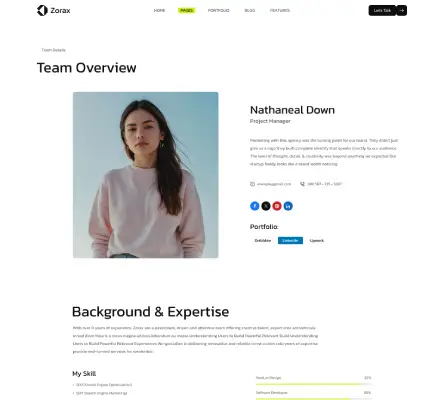The image size is (444, 400).
Task: Click the Team Details breadcrumb text
Action: pyautogui.click(x=53, y=50)
